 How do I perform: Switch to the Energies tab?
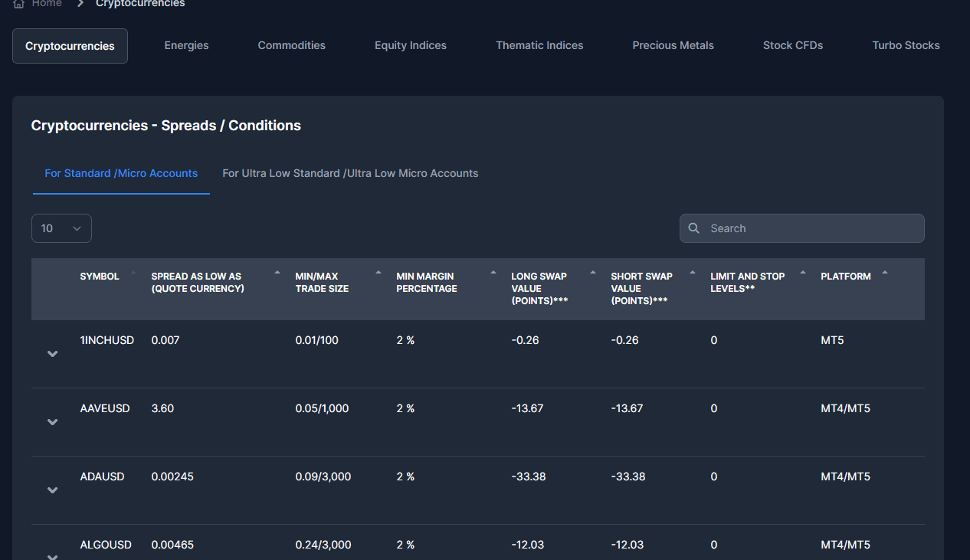point(186,46)
